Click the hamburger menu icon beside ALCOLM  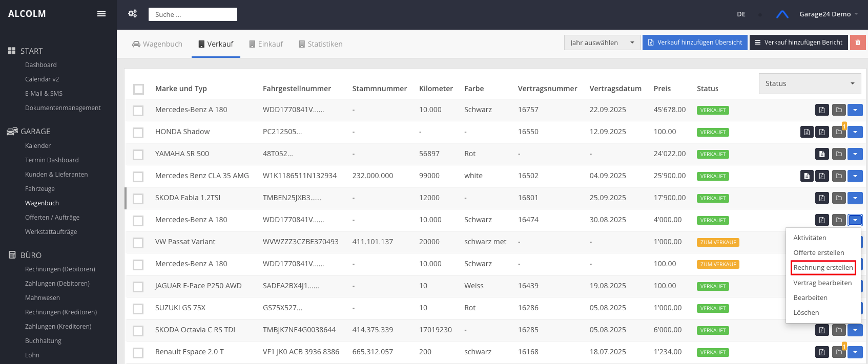(x=101, y=14)
